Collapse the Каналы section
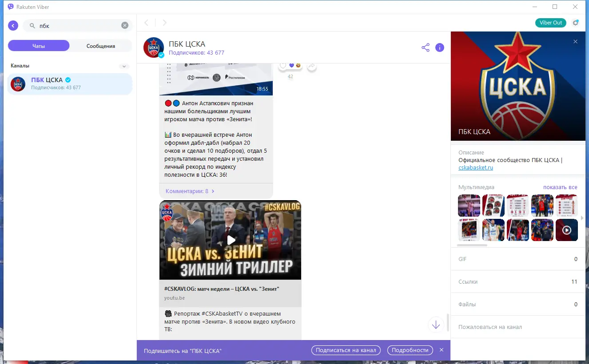Viewport: 589px width, 364px height. (x=124, y=66)
